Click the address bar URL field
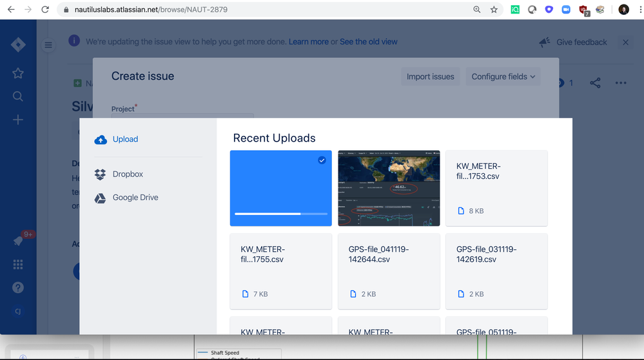Image resolution: width=644 pixels, height=360 pixels. (263, 10)
